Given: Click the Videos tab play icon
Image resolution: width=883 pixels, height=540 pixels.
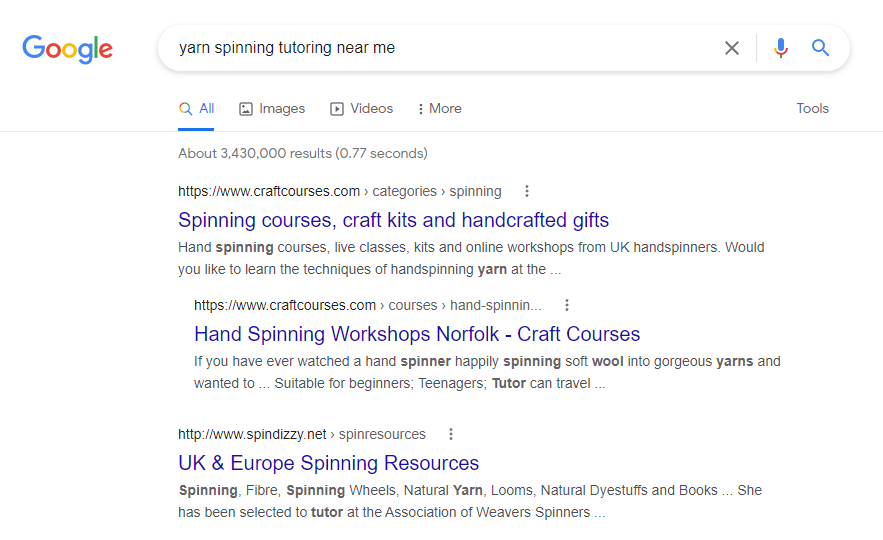Looking at the screenshot, I should point(336,109).
